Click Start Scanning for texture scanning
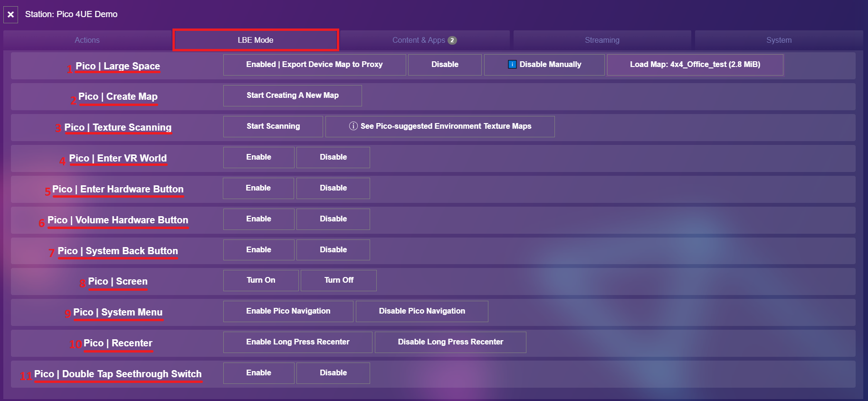 coord(273,126)
